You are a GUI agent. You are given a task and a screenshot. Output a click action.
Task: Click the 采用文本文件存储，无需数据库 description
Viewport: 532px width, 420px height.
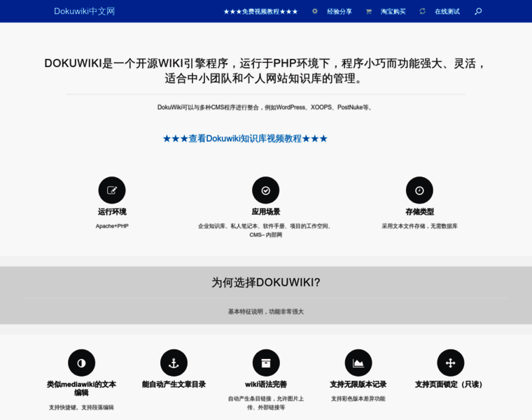(419, 226)
